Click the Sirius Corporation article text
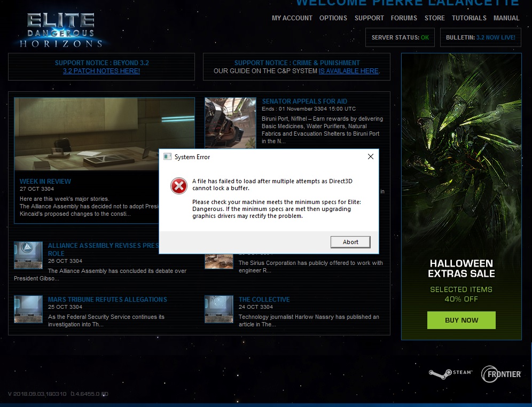Image resolution: width=532 pixels, height=407 pixels. pos(310,267)
